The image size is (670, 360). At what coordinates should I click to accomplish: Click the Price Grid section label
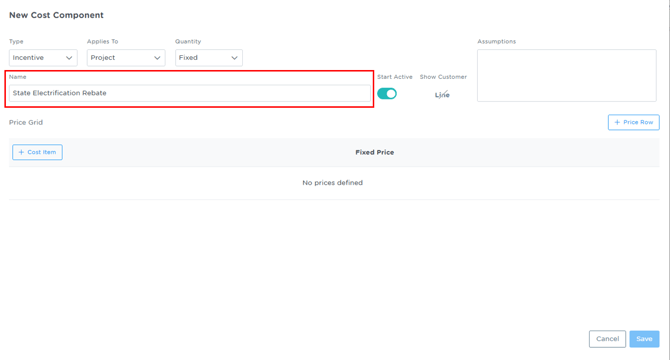click(26, 123)
